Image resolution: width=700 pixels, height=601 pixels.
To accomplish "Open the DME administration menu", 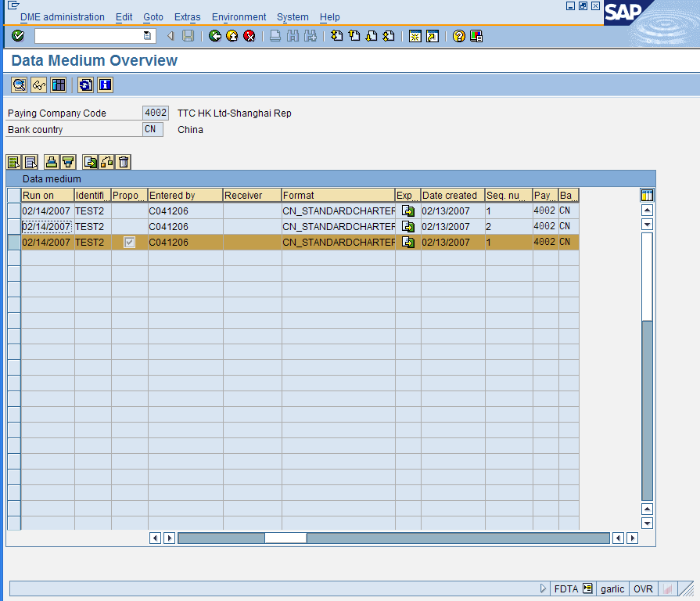I will point(62,16).
